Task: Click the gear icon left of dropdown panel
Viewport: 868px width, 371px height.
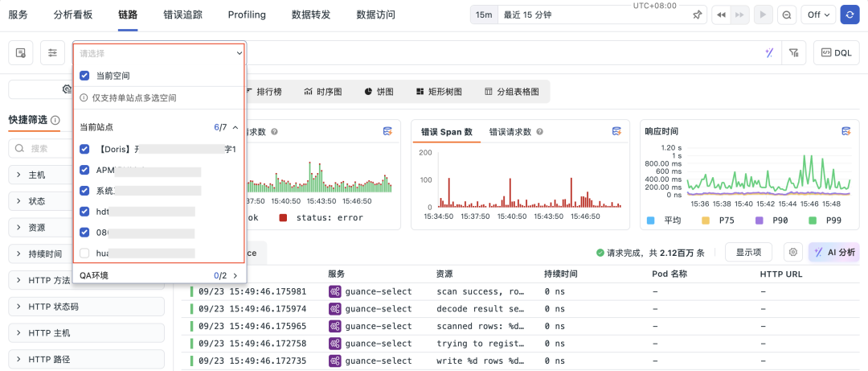Action: pos(67,89)
